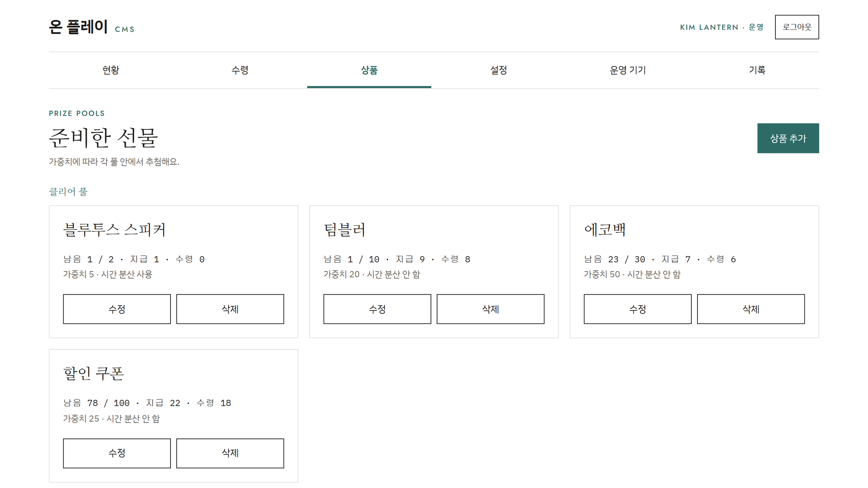Click the 할인 쿠폰 card title
The width and height of the screenshot is (868, 488).
pos(93,373)
